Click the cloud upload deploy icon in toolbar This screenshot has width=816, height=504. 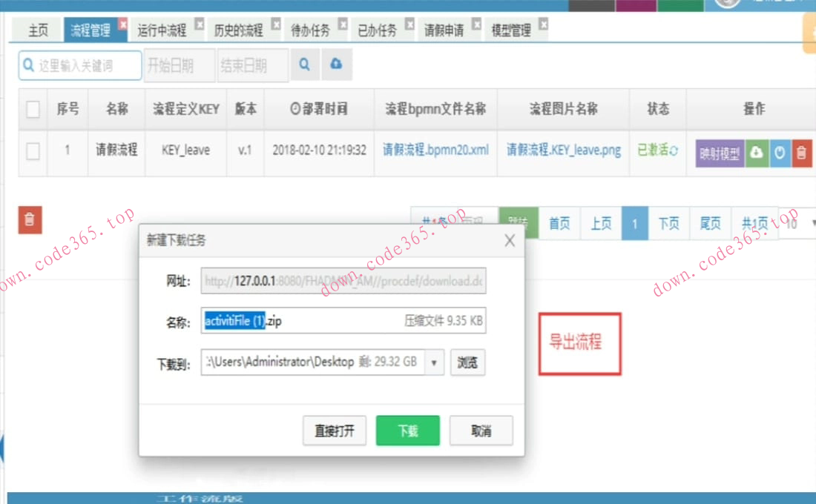[337, 64]
